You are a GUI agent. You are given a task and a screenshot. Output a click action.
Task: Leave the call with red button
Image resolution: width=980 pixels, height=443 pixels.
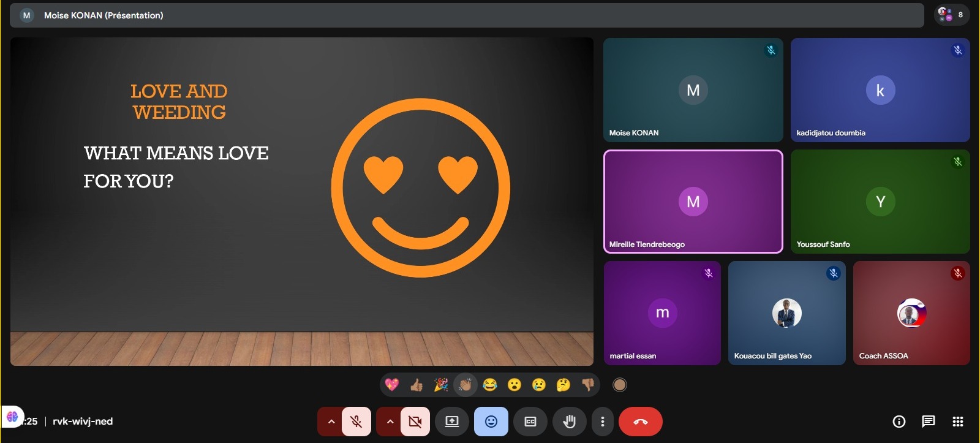[x=640, y=422]
